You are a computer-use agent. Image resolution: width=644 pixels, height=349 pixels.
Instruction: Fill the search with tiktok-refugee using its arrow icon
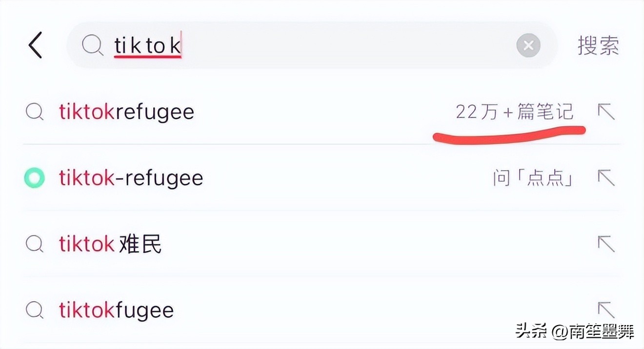point(606,178)
